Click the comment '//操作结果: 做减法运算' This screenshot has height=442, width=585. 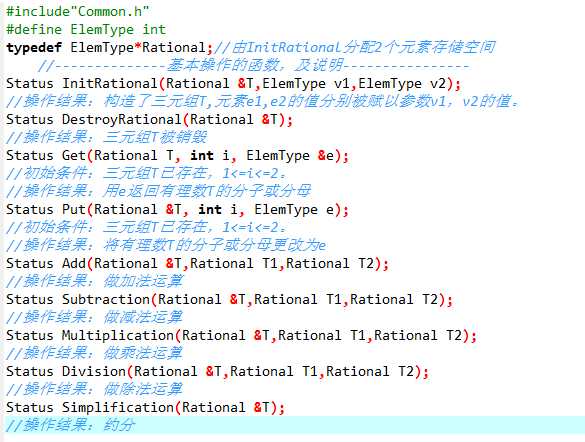coord(94,317)
